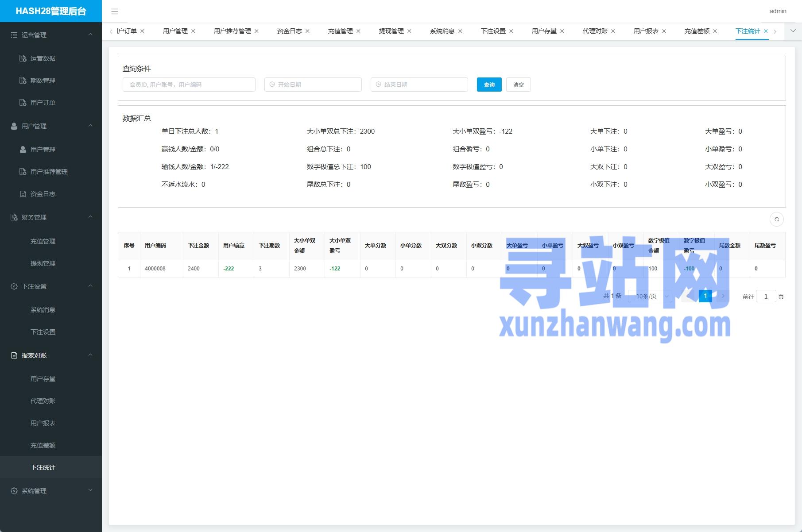Switch to the 充值管理 tab
The height and width of the screenshot is (532, 802).
pos(341,31)
